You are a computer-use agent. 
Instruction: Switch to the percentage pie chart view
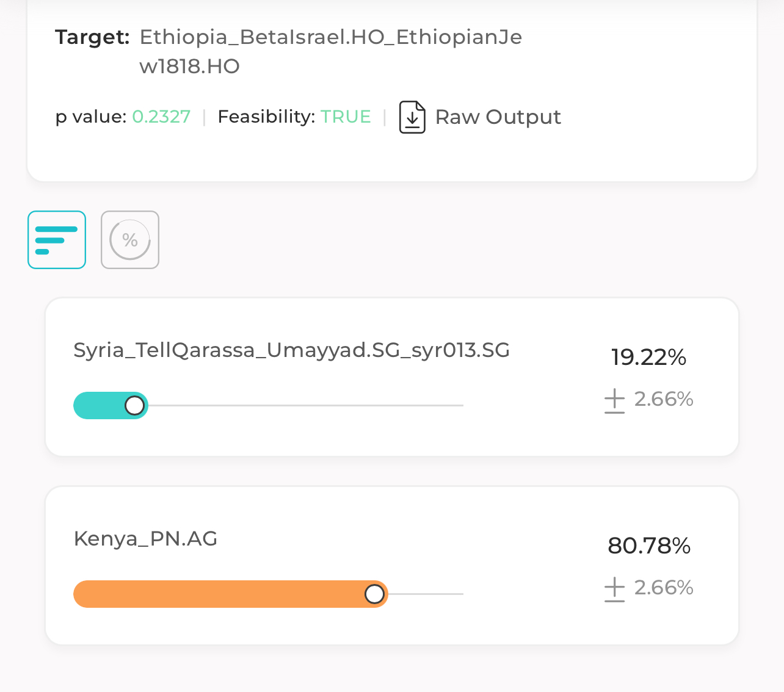[x=130, y=240]
